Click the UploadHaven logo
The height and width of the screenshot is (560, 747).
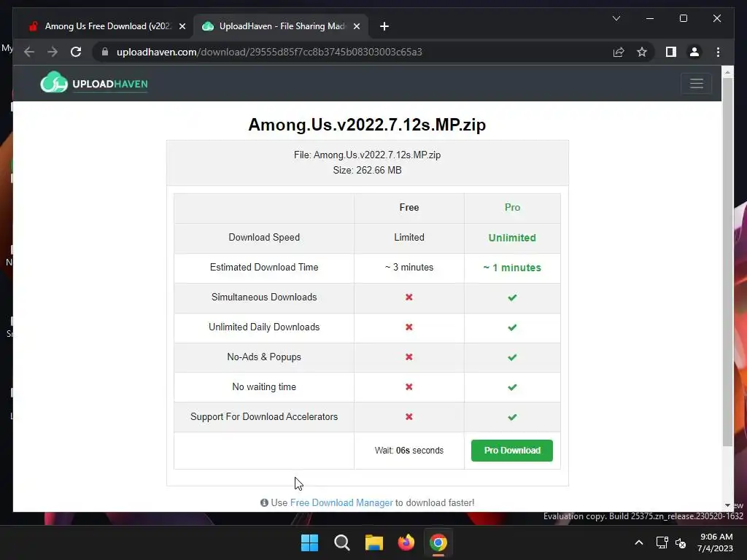coord(94,83)
